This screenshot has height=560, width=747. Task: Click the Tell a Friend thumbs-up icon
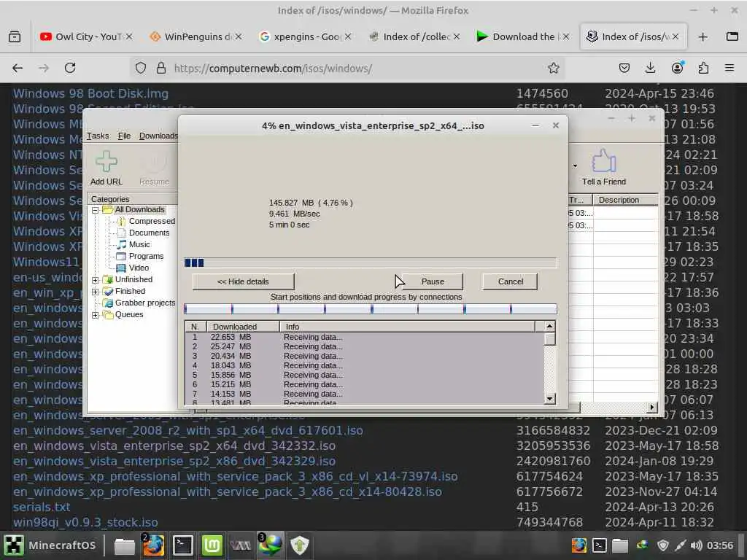[603, 161]
